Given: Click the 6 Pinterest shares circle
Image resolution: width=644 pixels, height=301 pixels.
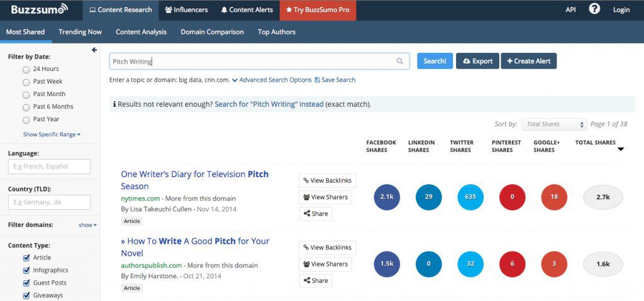Looking at the screenshot, I should pos(512,264).
